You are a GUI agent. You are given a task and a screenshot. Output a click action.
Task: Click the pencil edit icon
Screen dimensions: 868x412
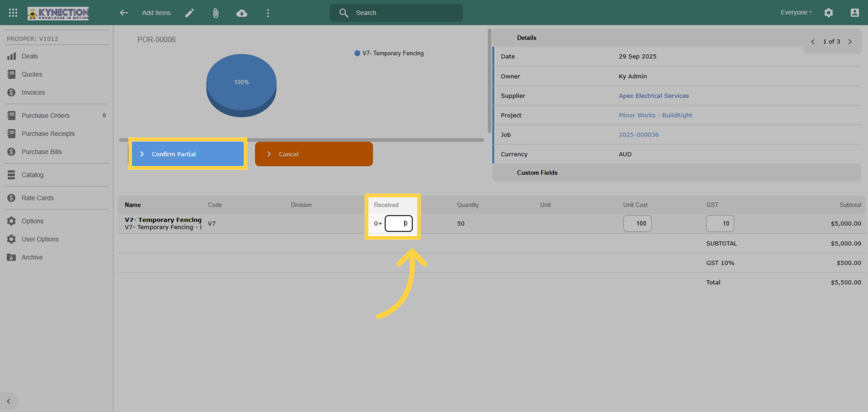point(190,13)
